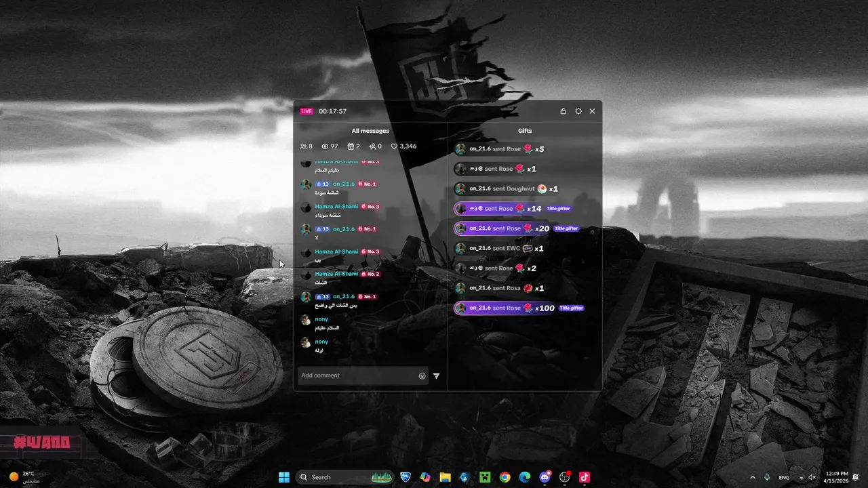Viewport: 868px width, 488px height.
Task: Click the first nony username in chat
Action: click(x=321, y=319)
